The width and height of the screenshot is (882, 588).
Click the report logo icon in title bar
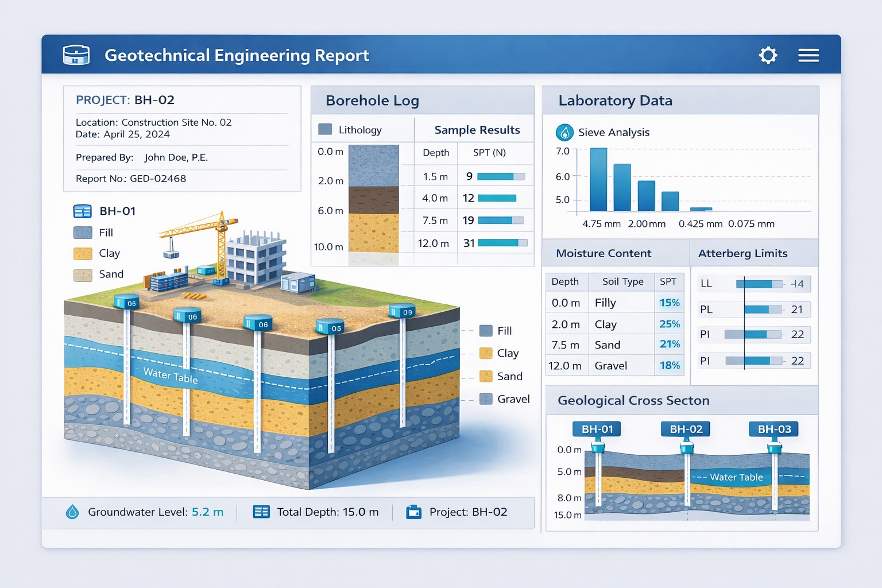coord(75,54)
